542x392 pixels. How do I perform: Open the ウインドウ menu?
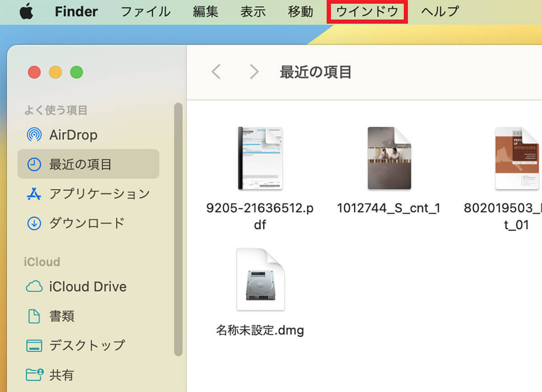pyautogui.click(x=367, y=11)
